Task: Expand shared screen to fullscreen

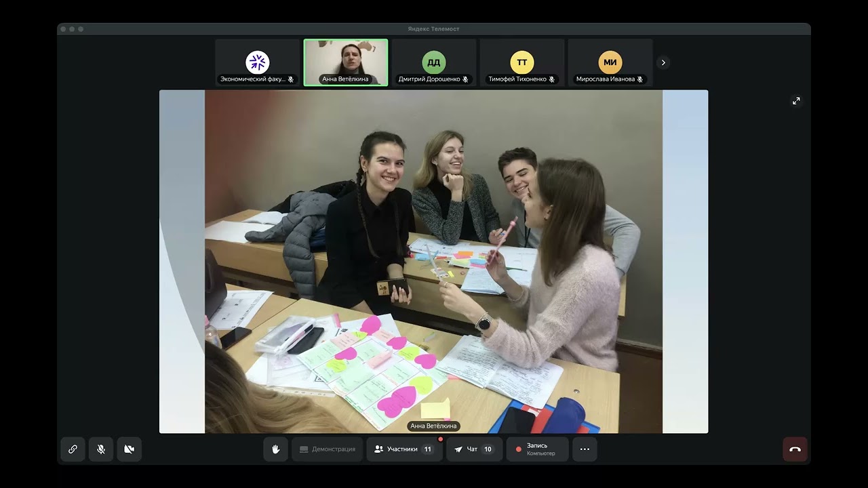Action: pos(796,101)
